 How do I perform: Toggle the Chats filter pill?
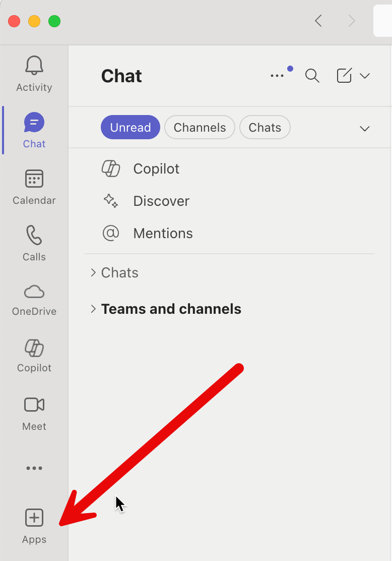265,128
